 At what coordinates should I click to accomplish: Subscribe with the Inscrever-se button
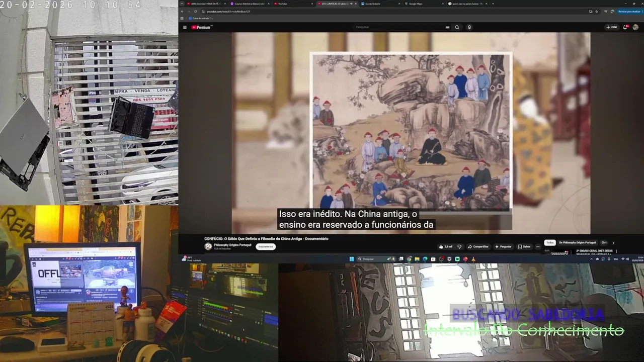point(265,247)
